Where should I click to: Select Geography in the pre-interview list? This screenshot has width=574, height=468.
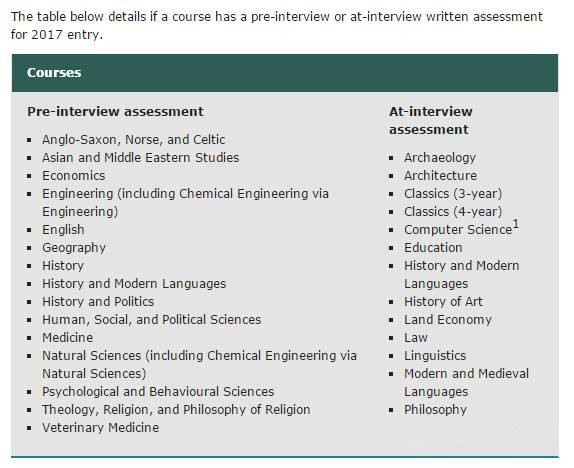click(x=74, y=248)
